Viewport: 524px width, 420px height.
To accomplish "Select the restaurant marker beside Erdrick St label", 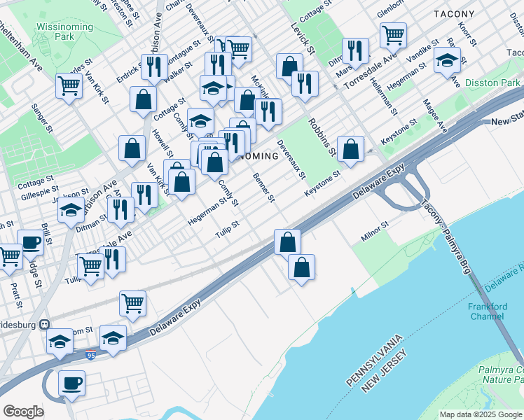I will (x=154, y=68).
